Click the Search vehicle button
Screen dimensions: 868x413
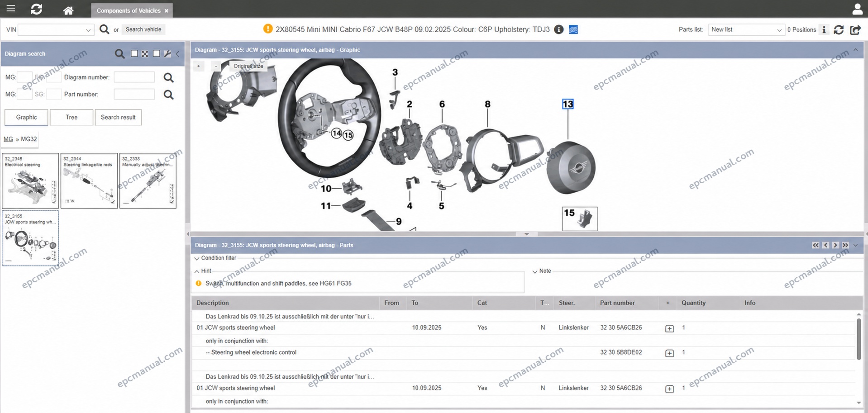143,29
